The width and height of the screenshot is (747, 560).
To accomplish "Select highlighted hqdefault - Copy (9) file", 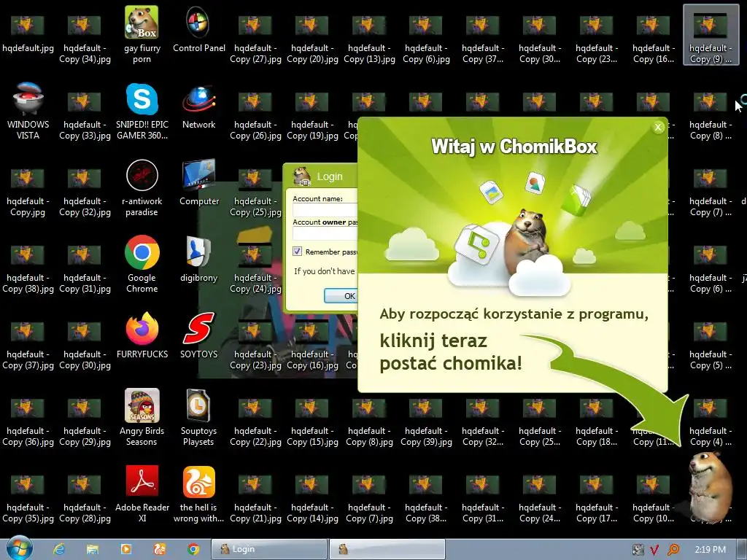I will click(711, 35).
